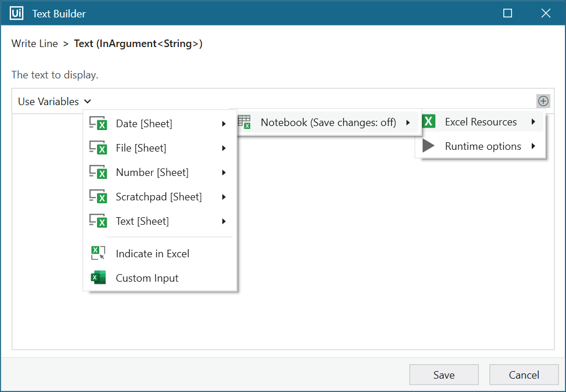Save the text builder changes

click(444, 375)
